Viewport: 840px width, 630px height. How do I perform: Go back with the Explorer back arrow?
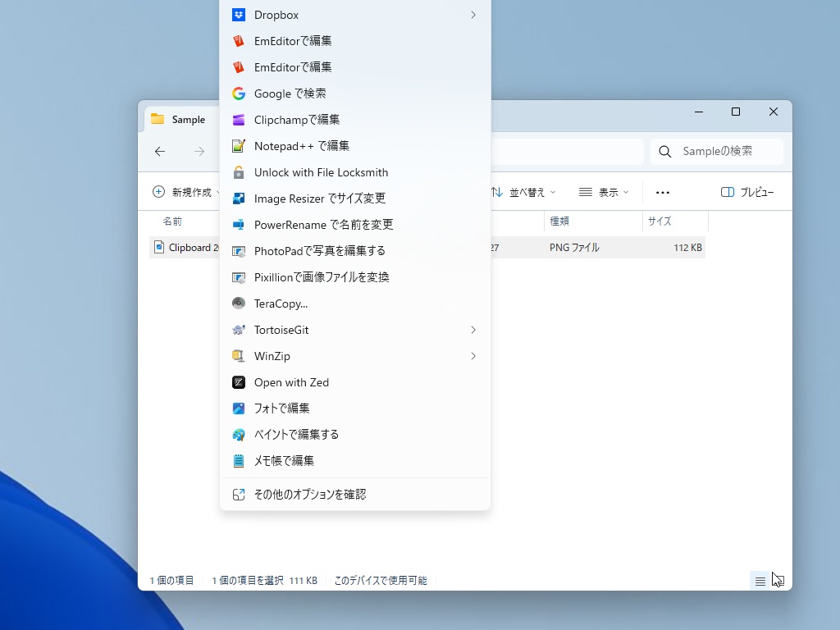[160, 152]
